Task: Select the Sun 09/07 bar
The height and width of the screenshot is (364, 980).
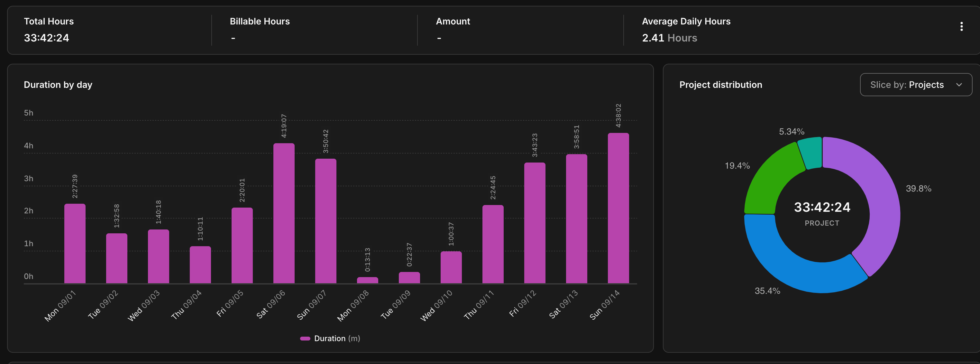Action: pyautogui.click(x=326, y=221)
